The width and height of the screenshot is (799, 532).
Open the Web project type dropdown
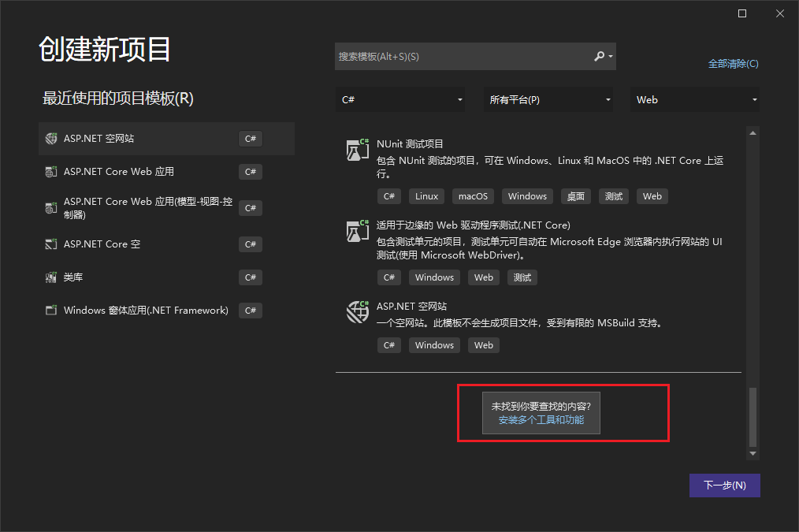coord(694,99)
